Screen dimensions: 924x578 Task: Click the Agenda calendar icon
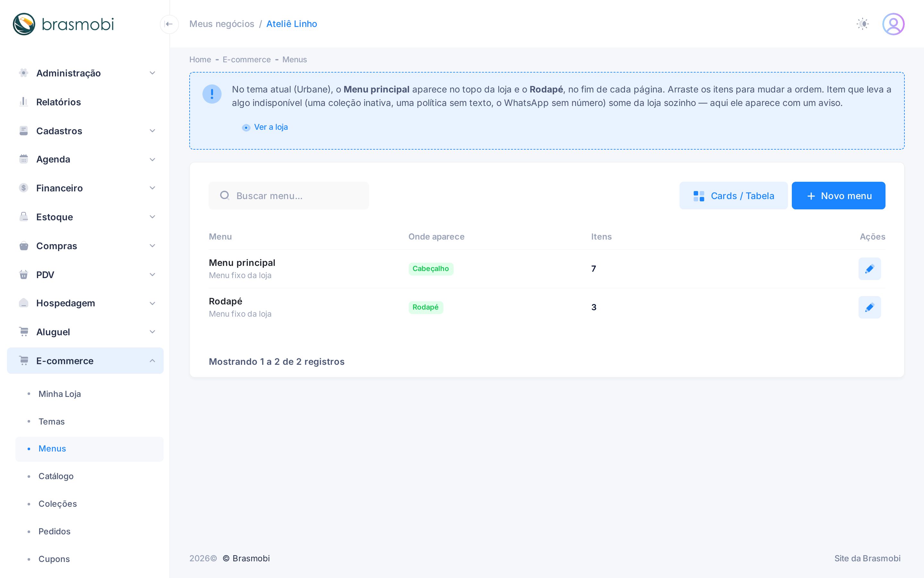tap(24, 159)
